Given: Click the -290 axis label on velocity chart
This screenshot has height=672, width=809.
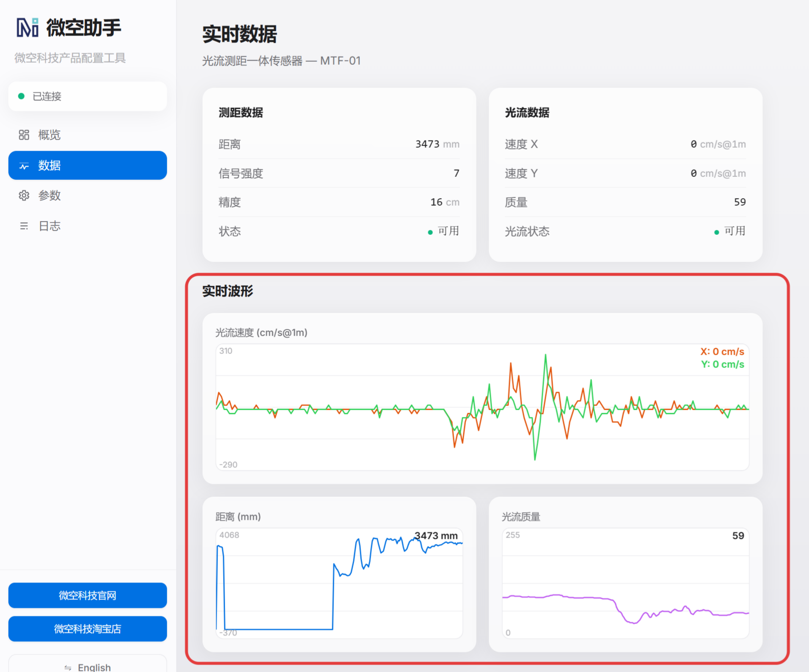Looking at the screenshot, I should point(228,465).
